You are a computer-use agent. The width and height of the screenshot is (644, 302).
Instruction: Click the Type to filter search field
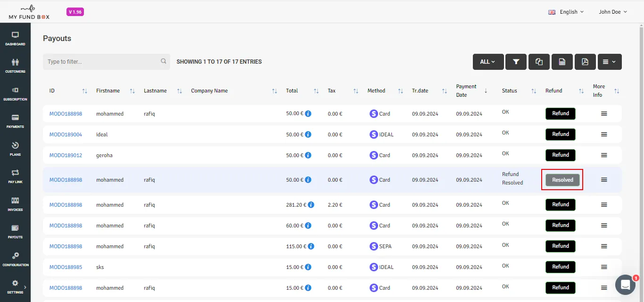click(107, 62)
